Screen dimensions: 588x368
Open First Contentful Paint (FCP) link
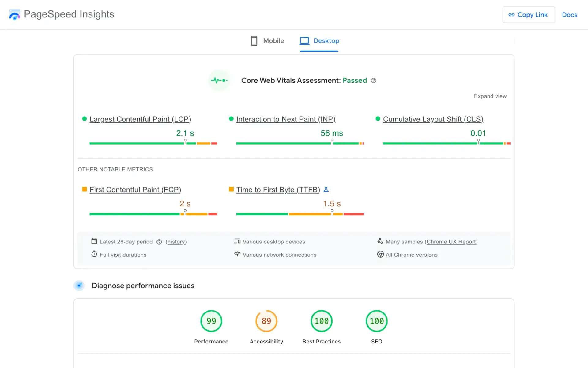(135, 190)
